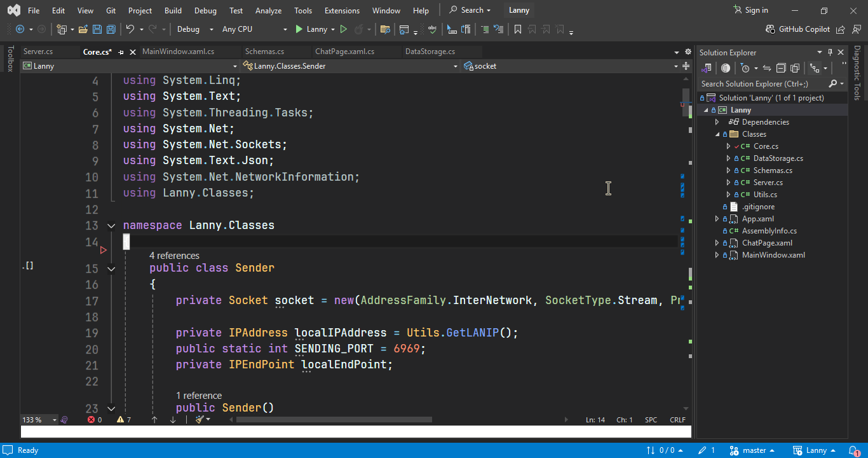Click the Find in Files folder icon

pos(385,29)
